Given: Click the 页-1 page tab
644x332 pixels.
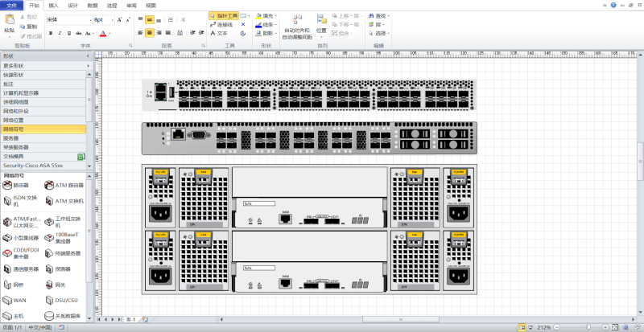Looking at the screenshot, I should (130, 319).
